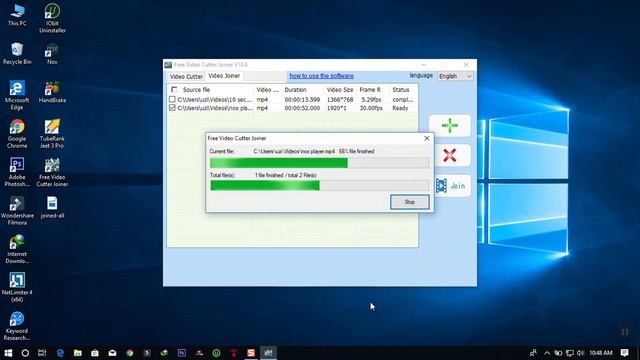The height and width of the screenshot is (360, 640).
Task: Open the Recycle Bin desktop icon
Action: point(17,53)
